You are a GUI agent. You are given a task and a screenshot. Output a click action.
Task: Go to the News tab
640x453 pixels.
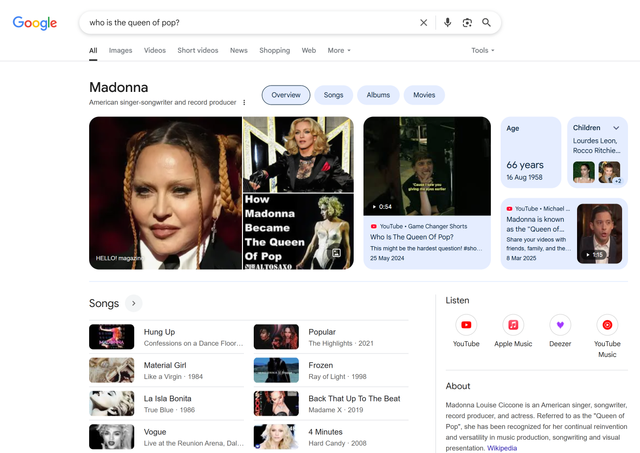pos(238,51)
